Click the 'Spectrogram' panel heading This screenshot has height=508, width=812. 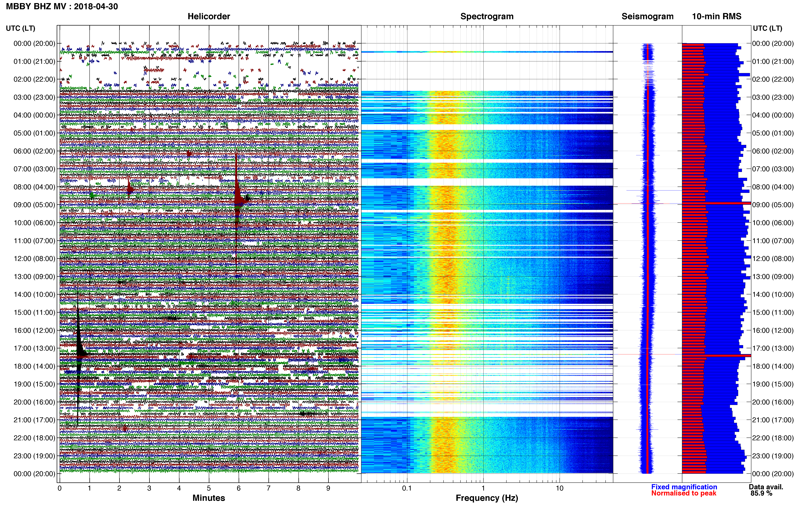(x=487, y=16)
